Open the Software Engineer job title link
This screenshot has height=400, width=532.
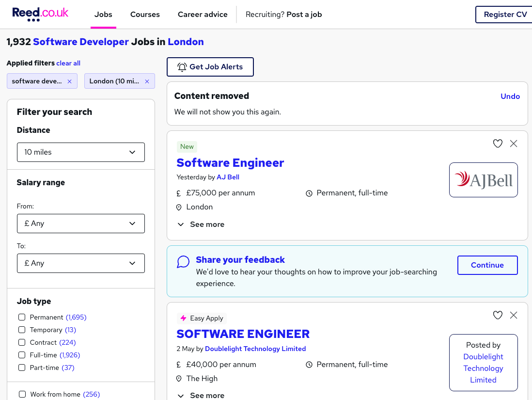(230, 162)
